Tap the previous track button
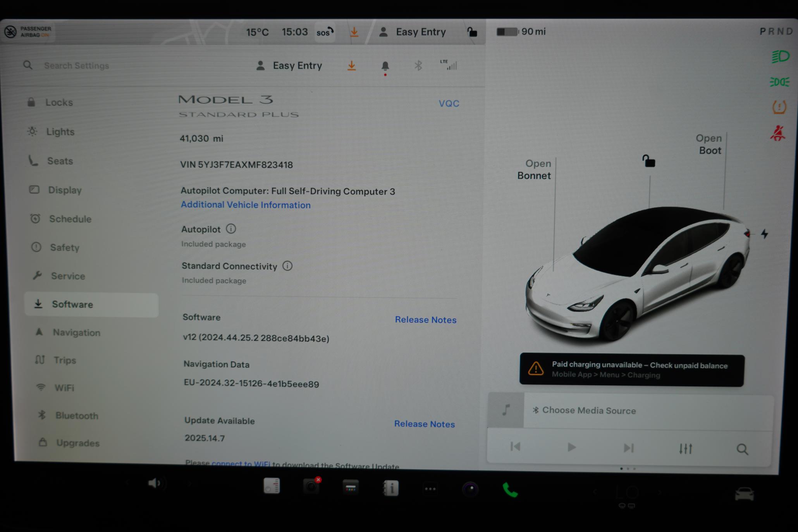This screenshot has height=532, width=798. tap(515, 447)
